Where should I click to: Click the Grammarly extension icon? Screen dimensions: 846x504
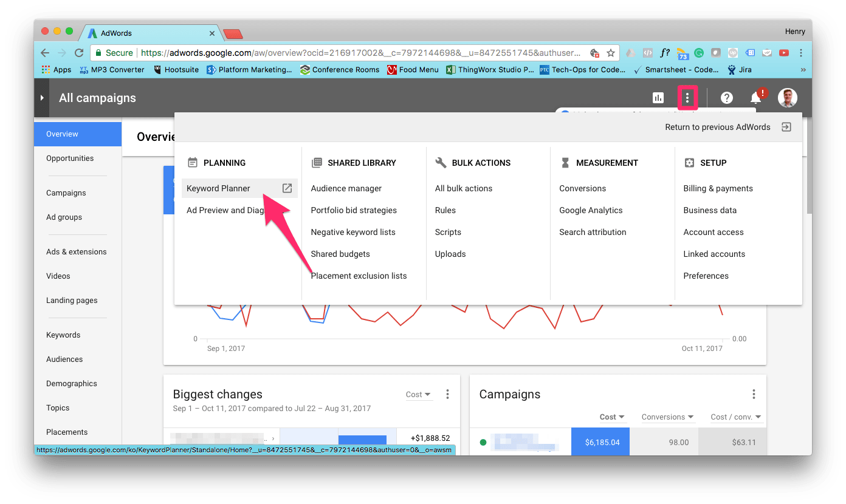pyautogui.click(x=699, y=53)
